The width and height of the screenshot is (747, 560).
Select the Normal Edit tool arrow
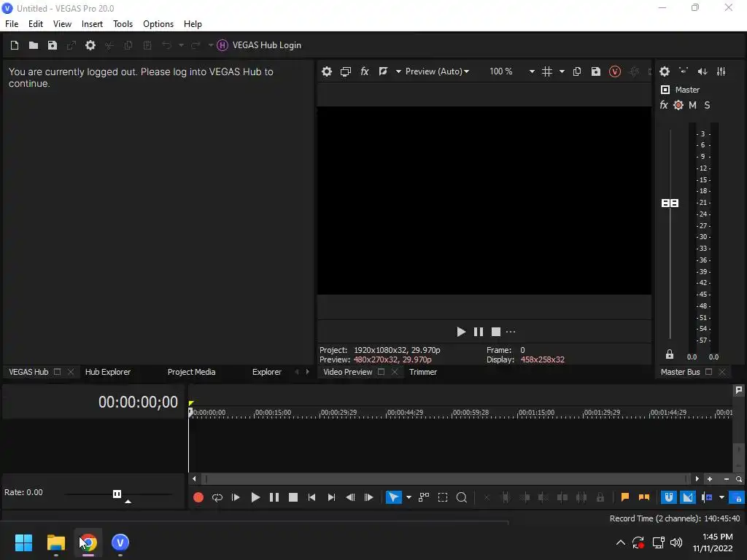(393, 497)
